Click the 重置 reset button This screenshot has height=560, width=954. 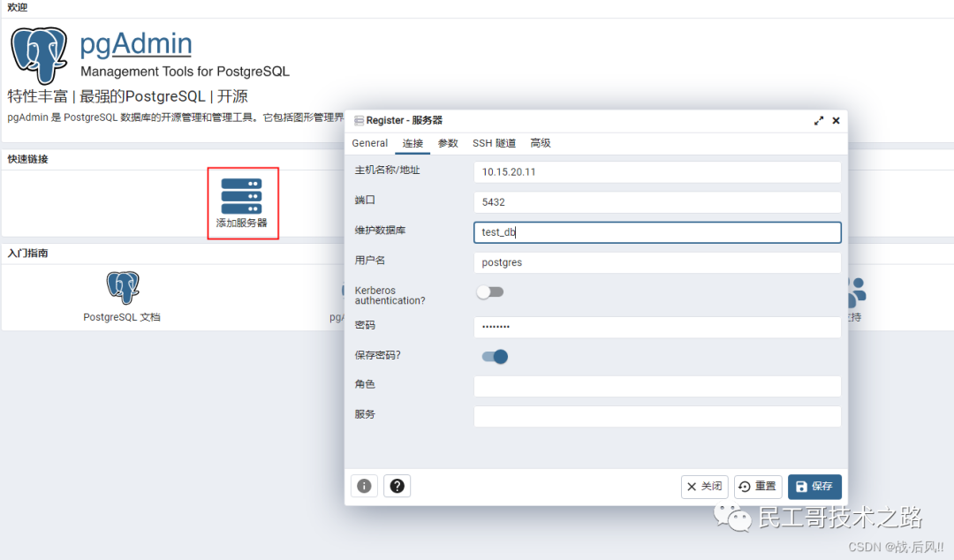pyautogui.click(x=758, y=487)
